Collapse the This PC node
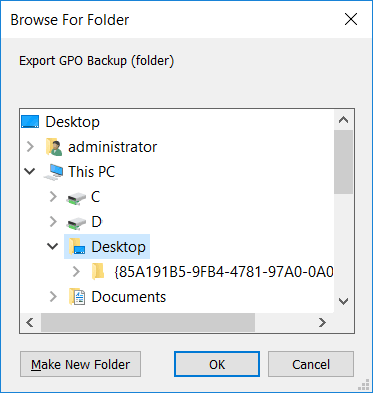Screen dimensions: 373x393 30,172
